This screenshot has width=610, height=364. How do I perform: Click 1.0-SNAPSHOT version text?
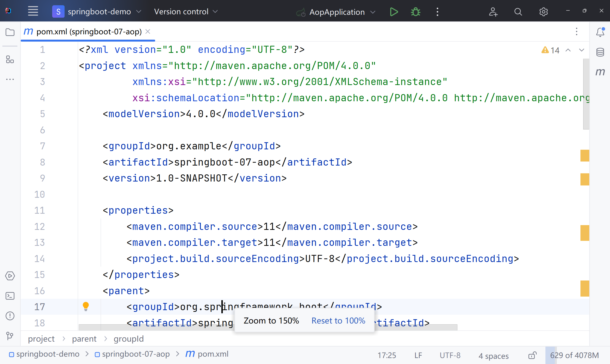coord(192,178)
